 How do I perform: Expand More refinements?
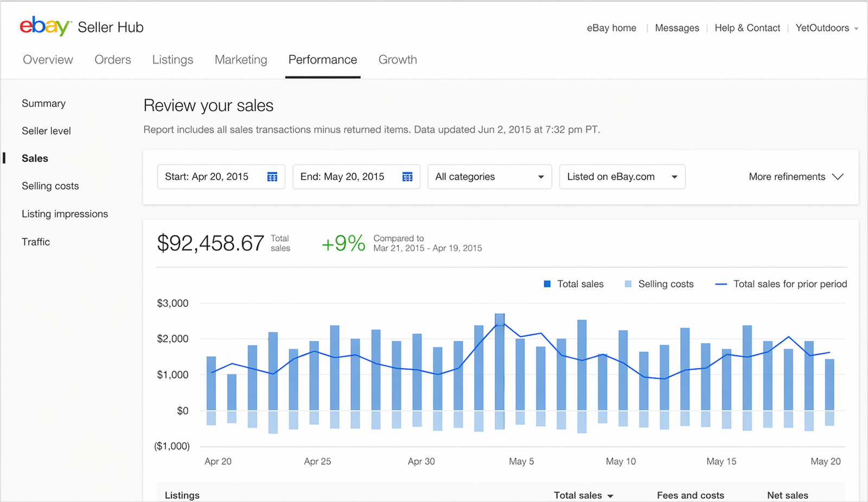796,177
